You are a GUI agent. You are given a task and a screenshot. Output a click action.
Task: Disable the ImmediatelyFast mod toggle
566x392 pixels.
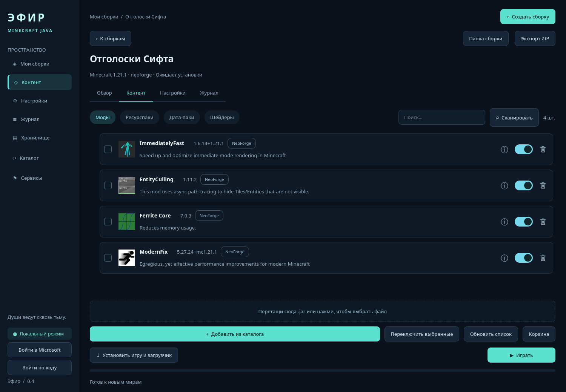[524, 149]
